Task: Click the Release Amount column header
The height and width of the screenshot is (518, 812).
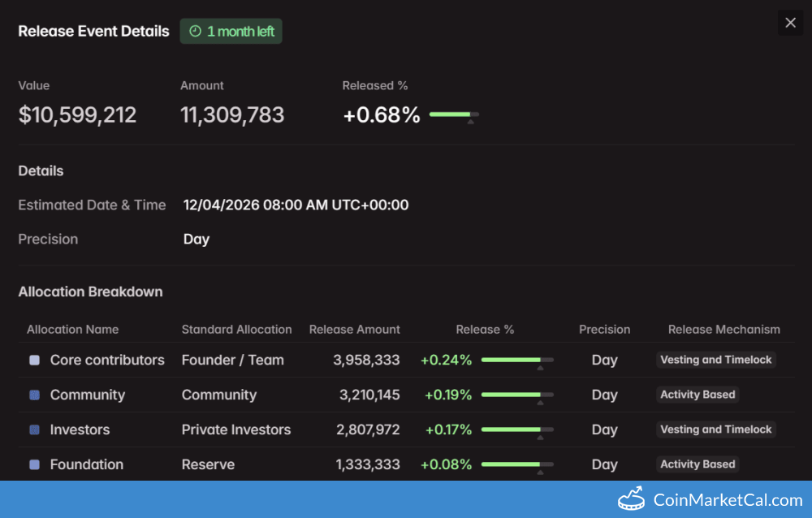Action: click(354, 329)
